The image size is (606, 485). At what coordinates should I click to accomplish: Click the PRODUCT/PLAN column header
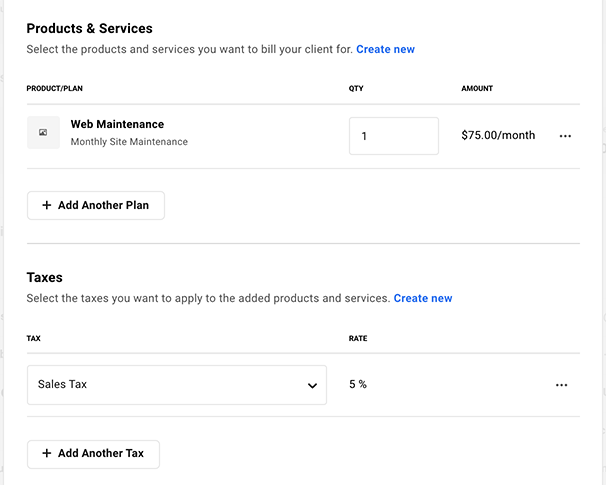pyautogui.click(x=54, y=88)
